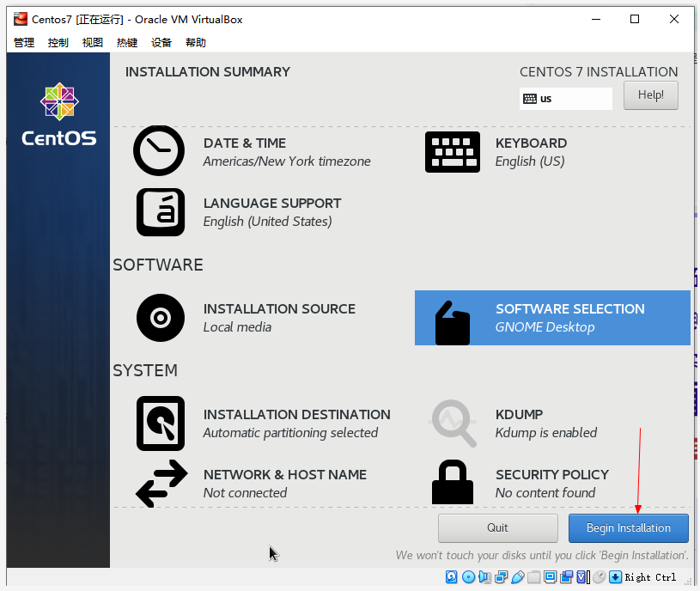Viewport: 700px width, 591px height.
Task: Click shared folders status icon
Action: [x=534, y=577]
